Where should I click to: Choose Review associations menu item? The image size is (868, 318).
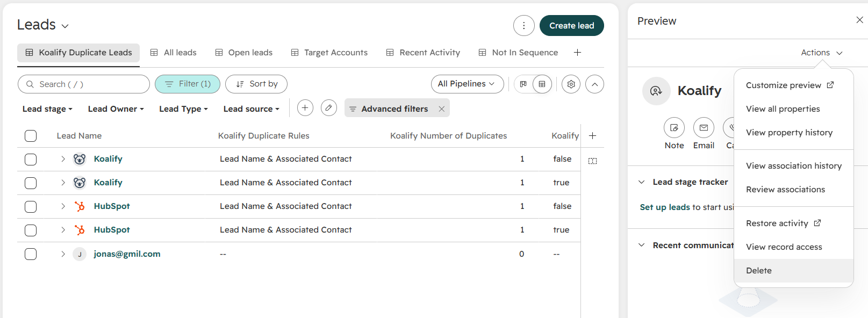tap(794, 189)
